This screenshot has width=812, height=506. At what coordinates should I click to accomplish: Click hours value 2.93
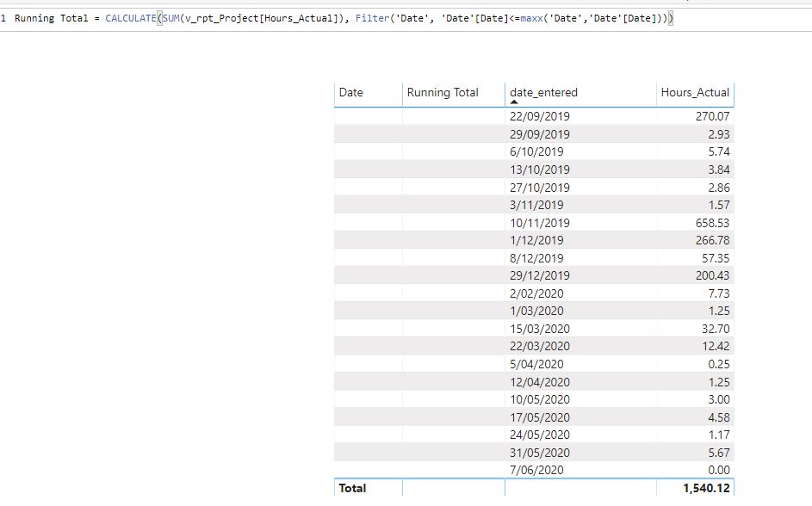719,134
